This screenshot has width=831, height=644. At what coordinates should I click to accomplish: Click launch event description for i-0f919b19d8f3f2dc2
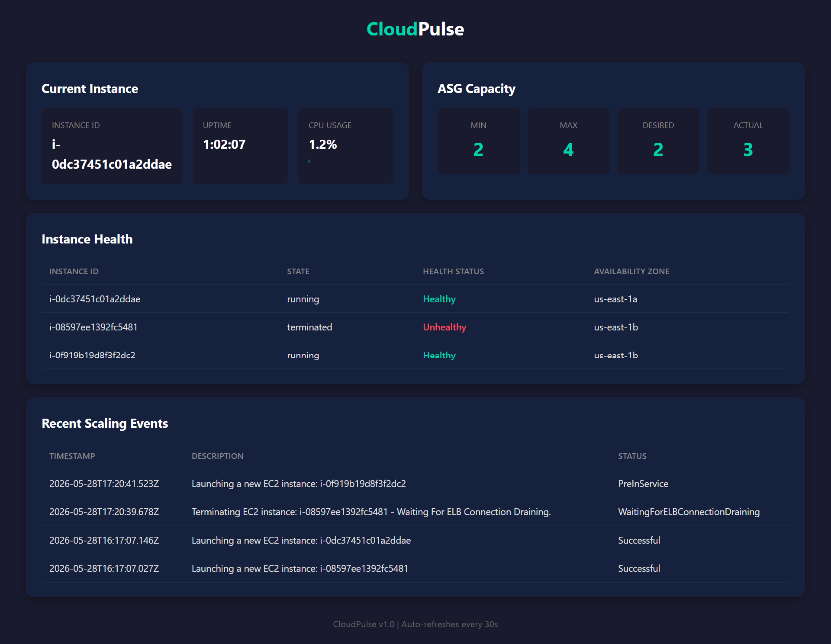pos(299,484)
